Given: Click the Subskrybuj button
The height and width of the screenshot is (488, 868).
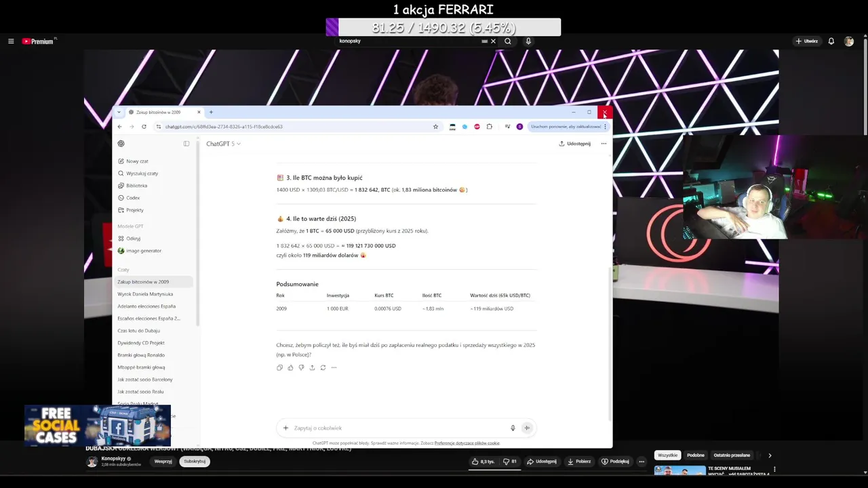Looking at the screenshot, I should [x=195, y=462].
